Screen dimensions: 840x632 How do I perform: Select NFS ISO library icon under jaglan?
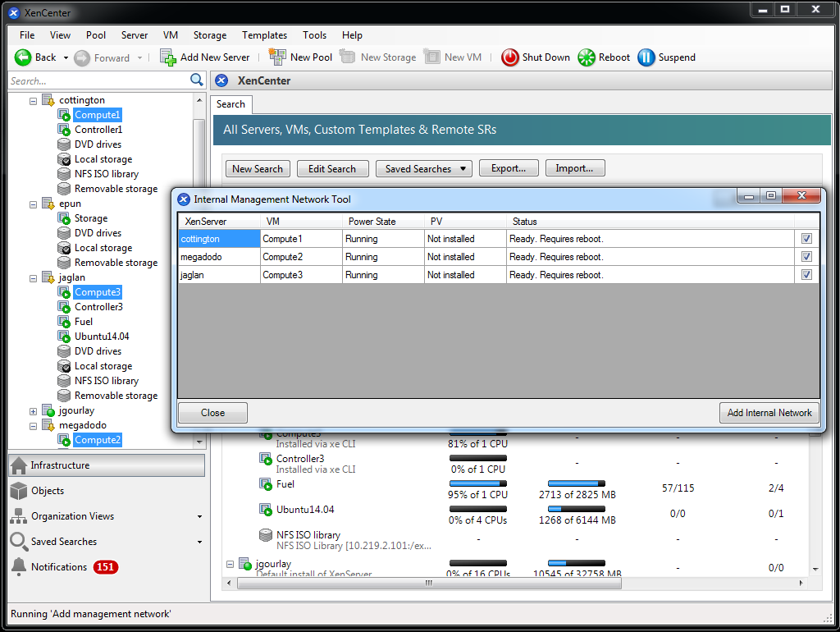(x=64, y=381)
